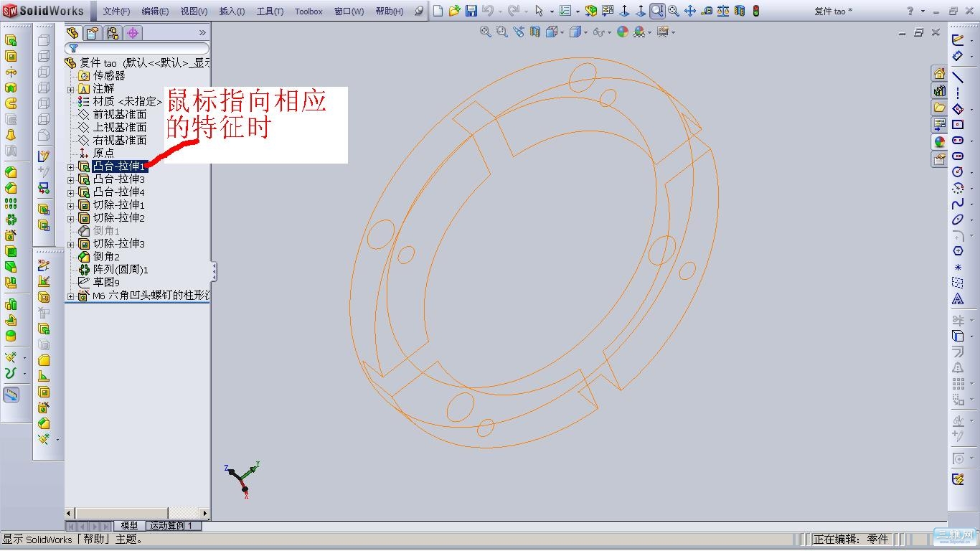Open the Measure tape tool
Screen dimensions: 980x551
coord(707,11)
